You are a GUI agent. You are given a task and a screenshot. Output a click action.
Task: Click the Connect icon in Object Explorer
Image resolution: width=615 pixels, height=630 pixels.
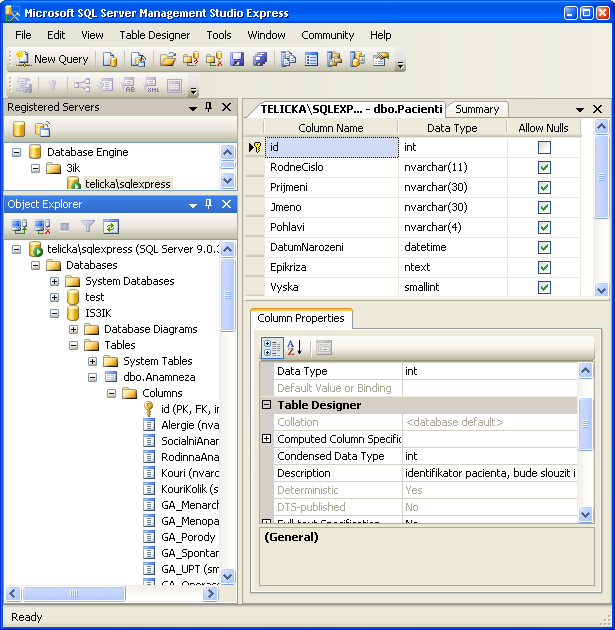point(19,227)
